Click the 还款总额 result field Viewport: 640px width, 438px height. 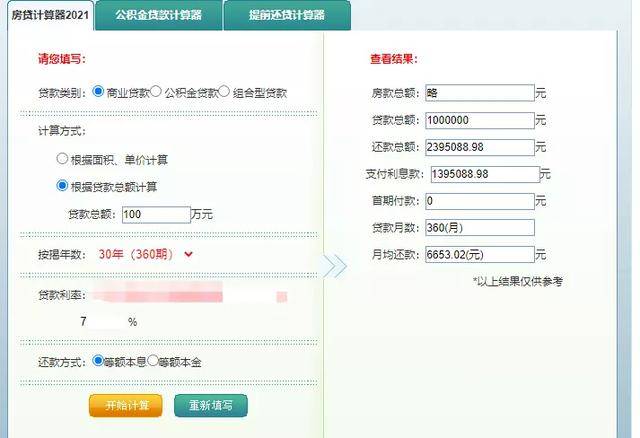tap(480, 147)
